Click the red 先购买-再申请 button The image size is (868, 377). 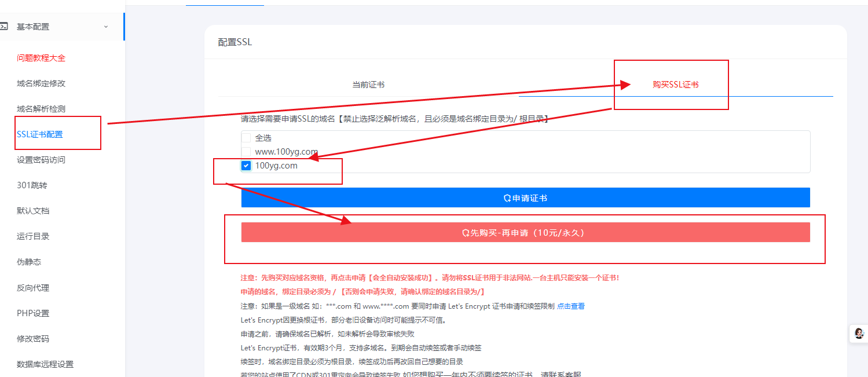click(x=525, y=232)
